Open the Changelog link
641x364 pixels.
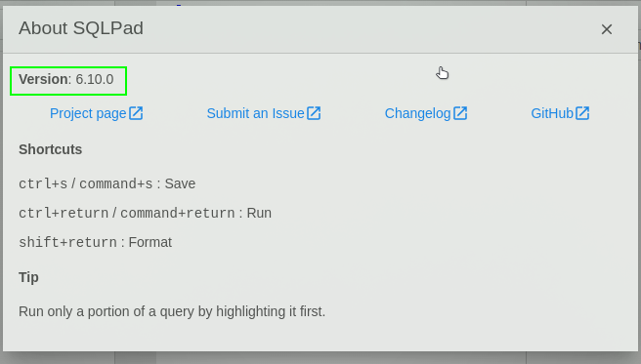[426, 113]
